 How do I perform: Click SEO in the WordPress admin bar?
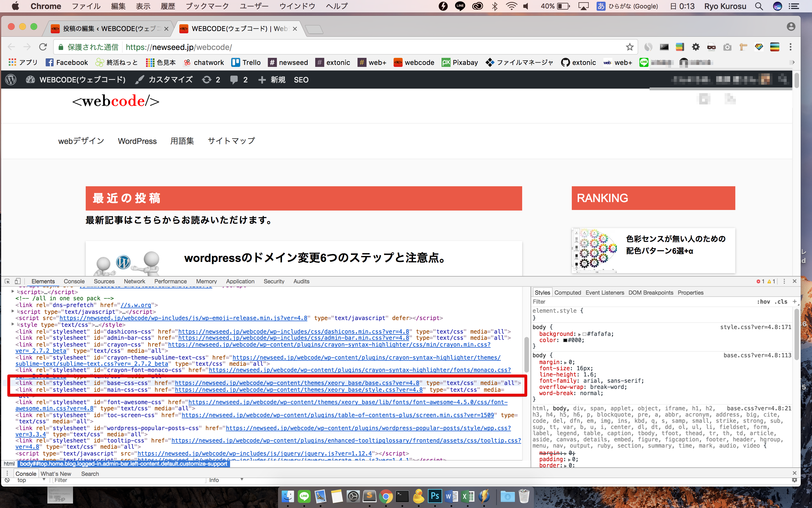[x=301, y=80]
